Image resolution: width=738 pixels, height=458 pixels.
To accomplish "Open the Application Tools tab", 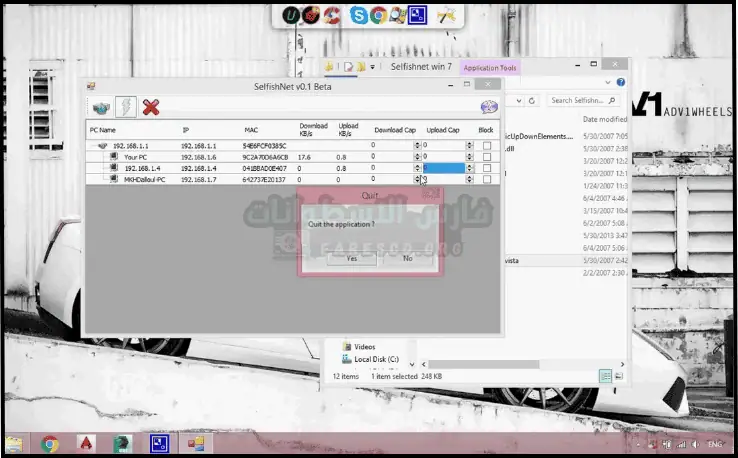I will click(x=490, y=68).
